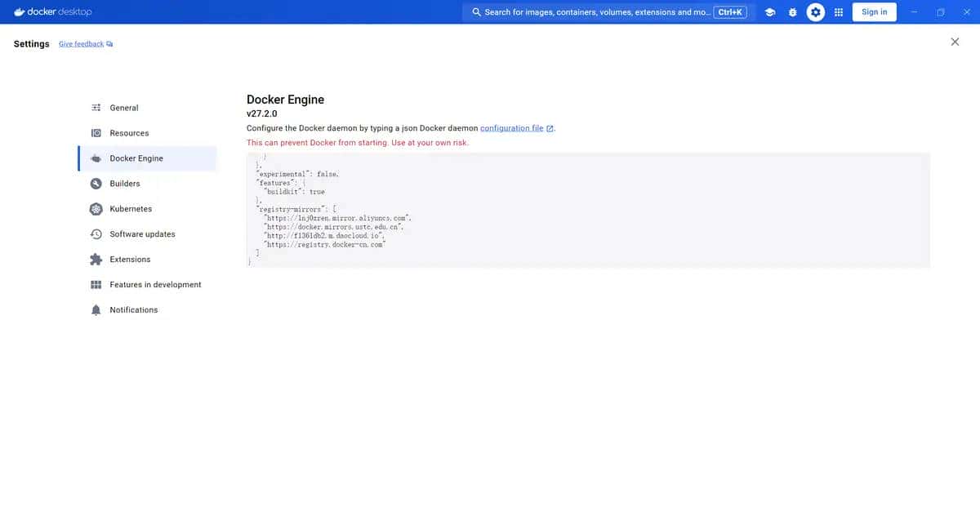
Task: Click the Software updates clock icon
Action: pyautogui.click(x=96, y=234)
